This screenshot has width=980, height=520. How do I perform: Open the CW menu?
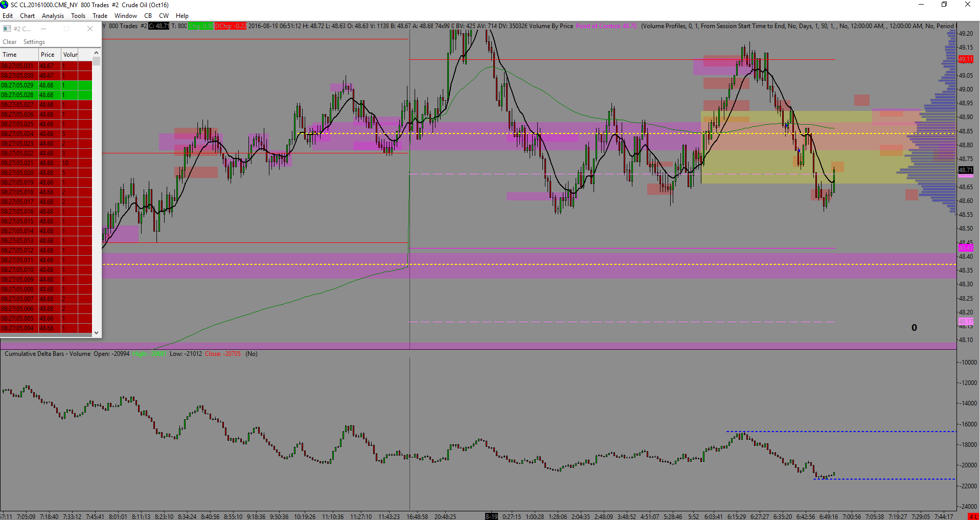pos(164,16)
